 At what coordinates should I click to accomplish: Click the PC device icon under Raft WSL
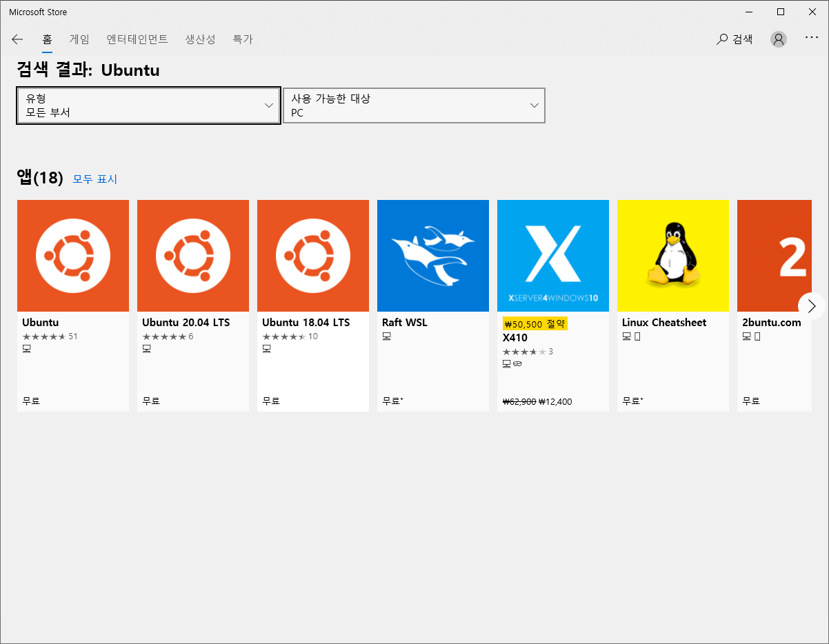387,336
